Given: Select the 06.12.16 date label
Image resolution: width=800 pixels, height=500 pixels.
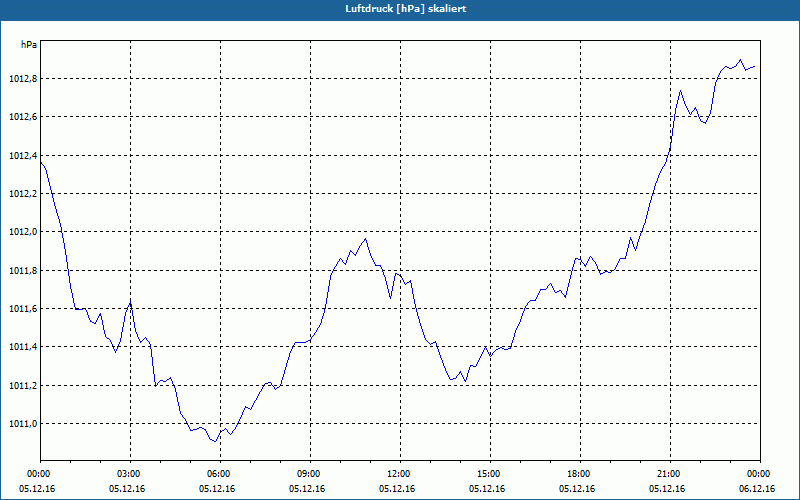Looking at the screenshot, I should (x=757, y=489).
